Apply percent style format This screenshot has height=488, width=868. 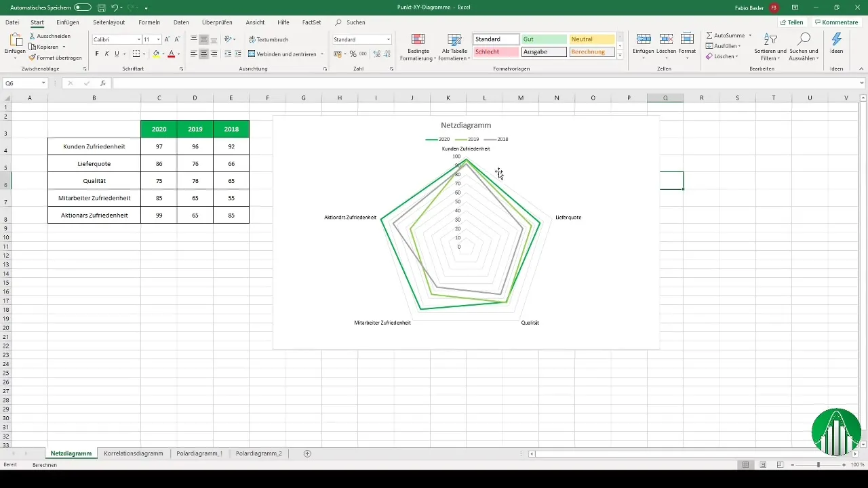click(x=353, y=54)
